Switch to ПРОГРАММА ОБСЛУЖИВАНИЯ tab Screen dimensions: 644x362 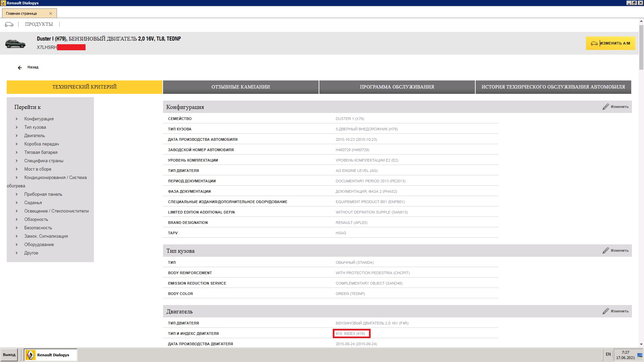[397, 87]
